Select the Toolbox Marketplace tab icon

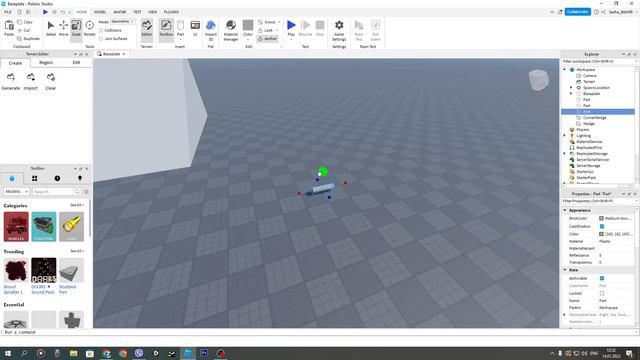pyautogui.click(x=12, y=178)
